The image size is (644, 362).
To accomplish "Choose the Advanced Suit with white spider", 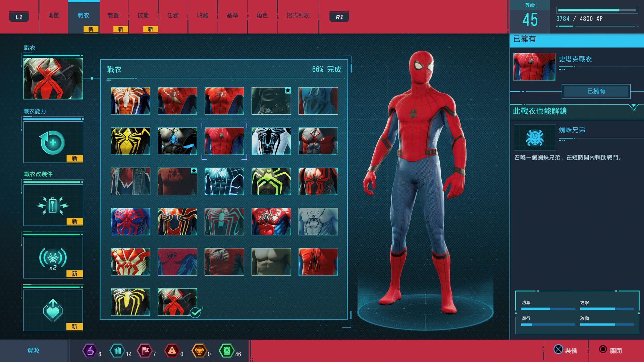I will [x=130, y=101].
